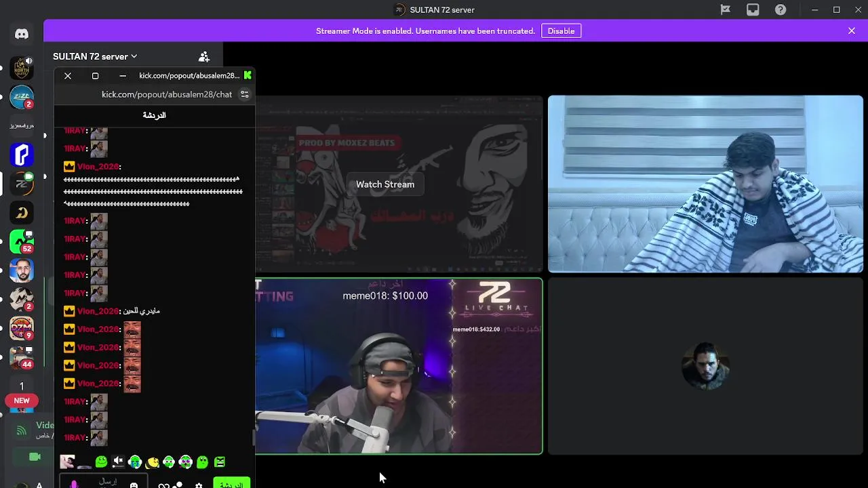
Task: Pick the photo emote in quick emote bar
Action: tap(67, 462)
